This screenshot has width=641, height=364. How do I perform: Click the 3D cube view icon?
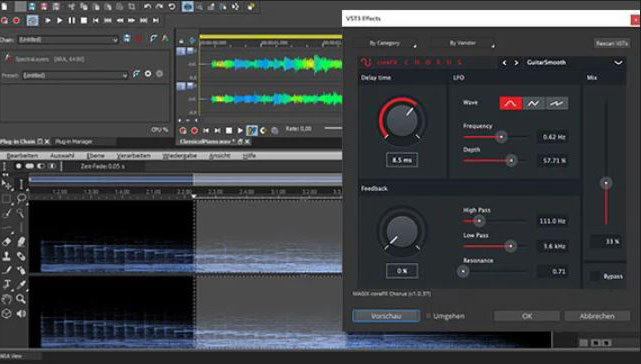6,313
